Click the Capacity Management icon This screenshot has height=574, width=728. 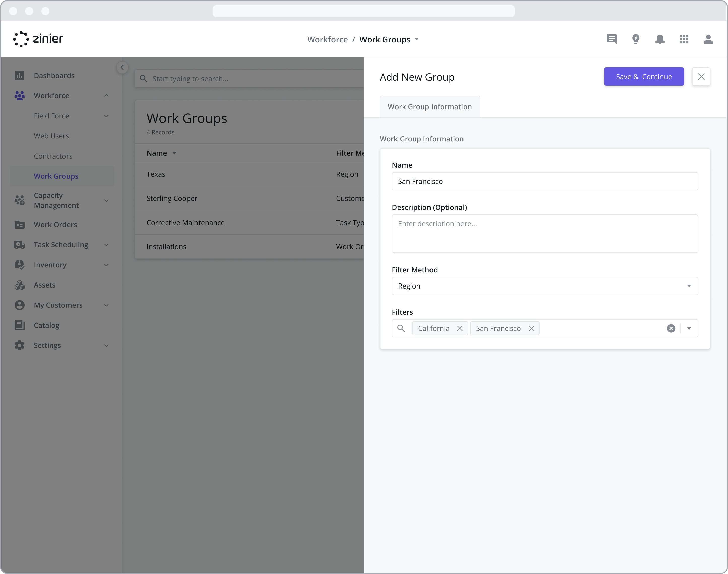[x=19, y=200]
